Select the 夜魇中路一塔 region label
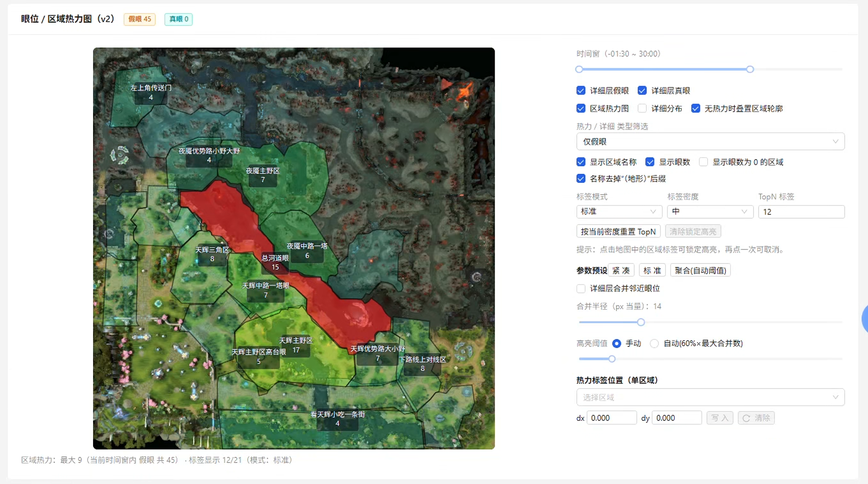This screenshot has width=868, height=484. [x=307, y=251]
